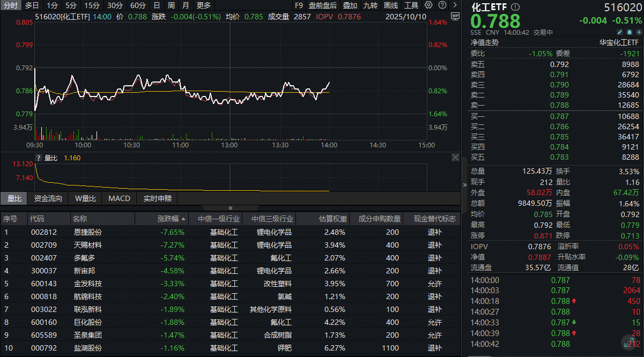Collapse the panel using the double-arrow divider handle

point(231,208)
